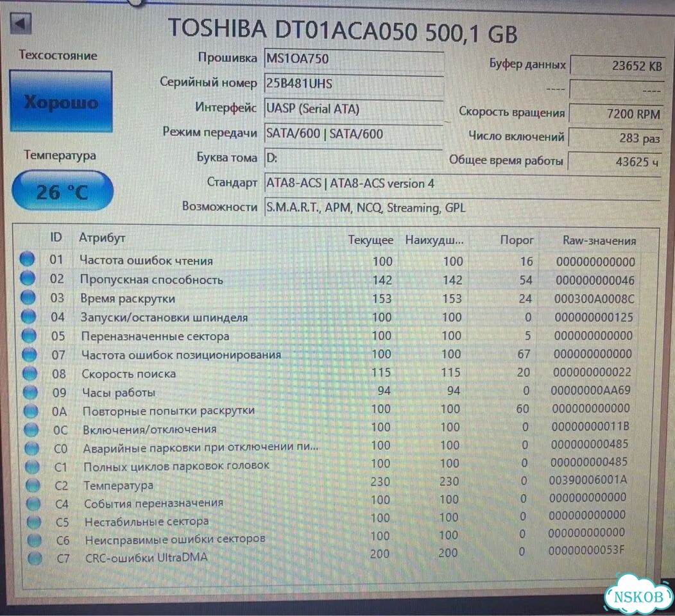Click status circle for C2 Температура
Image resolution: width=675 pixels, height=616 pixels.
click(x=33, y=485)
